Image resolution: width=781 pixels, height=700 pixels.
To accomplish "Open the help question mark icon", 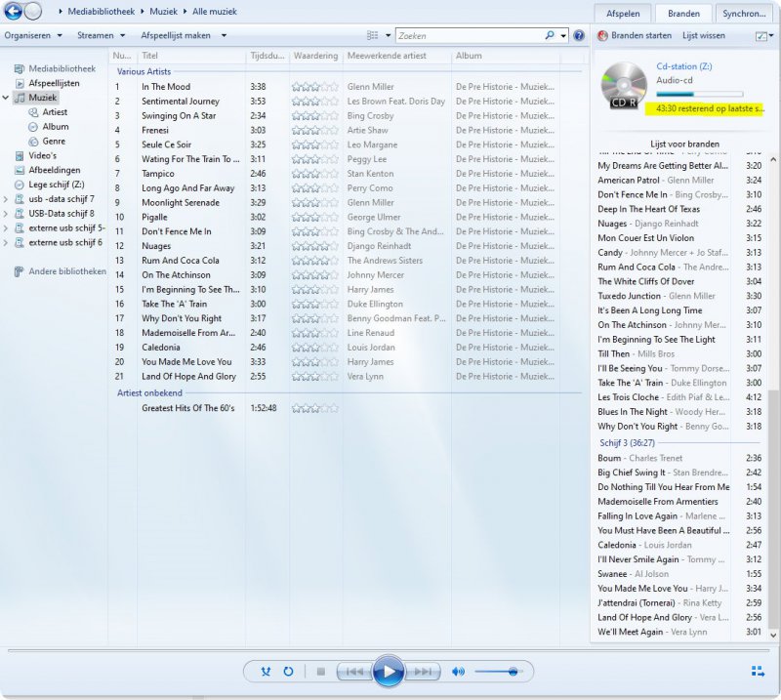I will coord(579,35).
